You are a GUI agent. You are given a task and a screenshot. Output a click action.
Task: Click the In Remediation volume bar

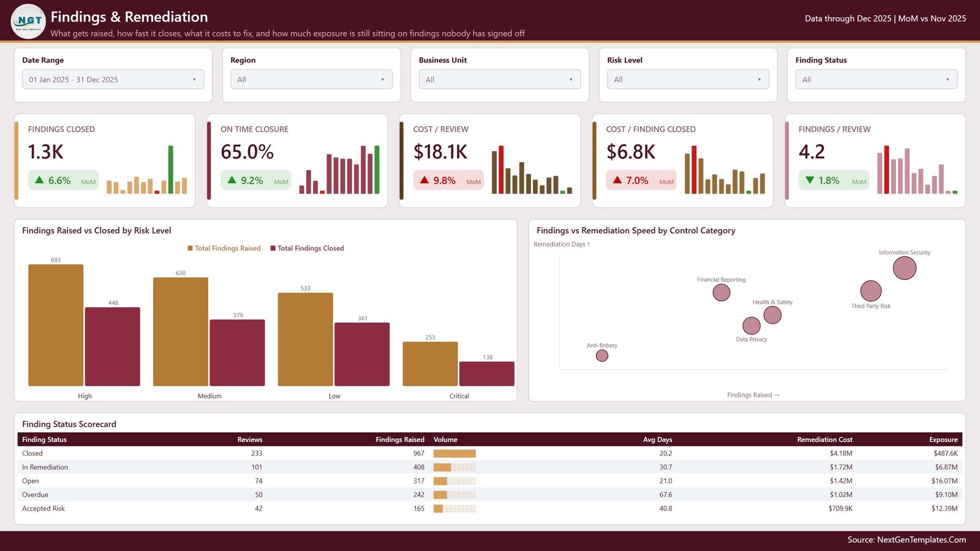point(454,467)
